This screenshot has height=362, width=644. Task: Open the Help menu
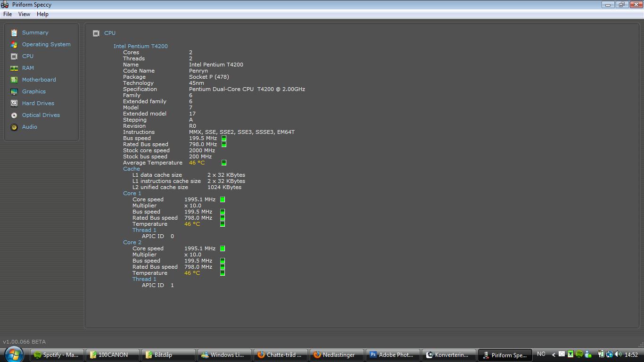pos(42,14)
